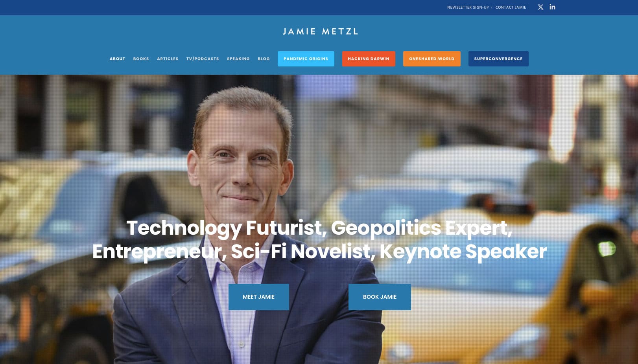Open the Contact Jamie link

click(x=511, y=7)
